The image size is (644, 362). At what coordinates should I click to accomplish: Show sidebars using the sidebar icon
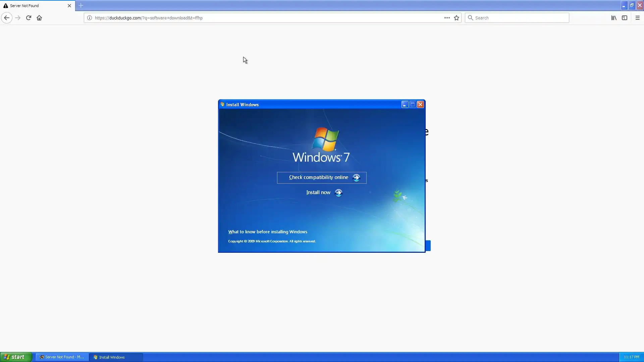(624, 18)
